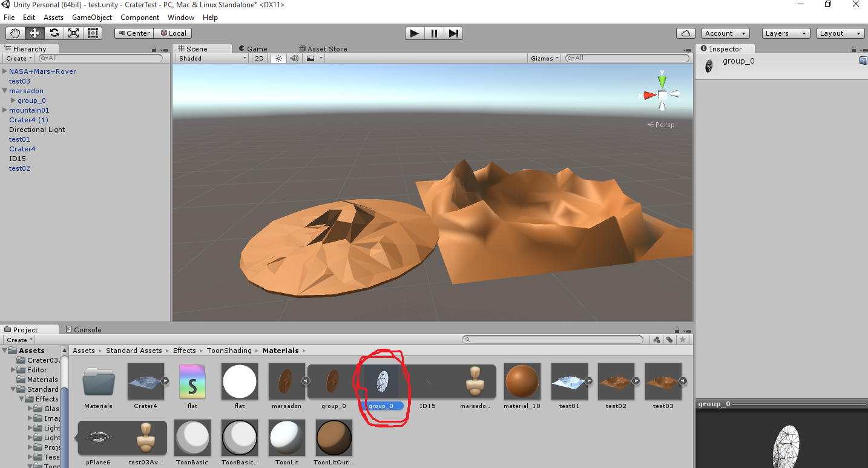
Task: Click ToonShading in the Project breadcrumb
Action: point(229,351)
